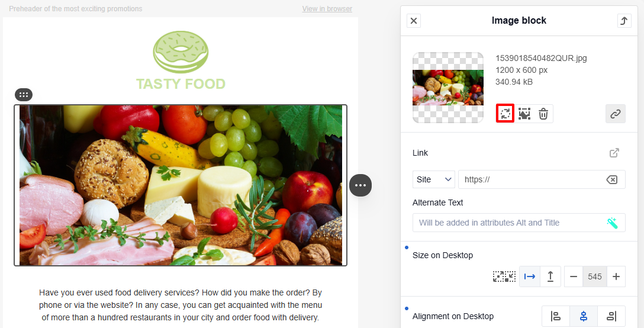The image size is (644, 328).
Task: Open the three-dot block options menu
Action: click(360, 185)
